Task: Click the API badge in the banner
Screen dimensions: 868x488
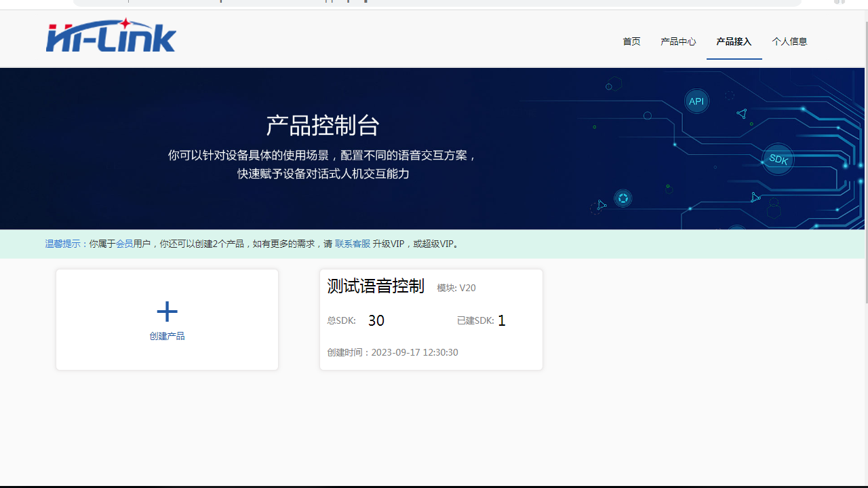Action: coord(696,100)
